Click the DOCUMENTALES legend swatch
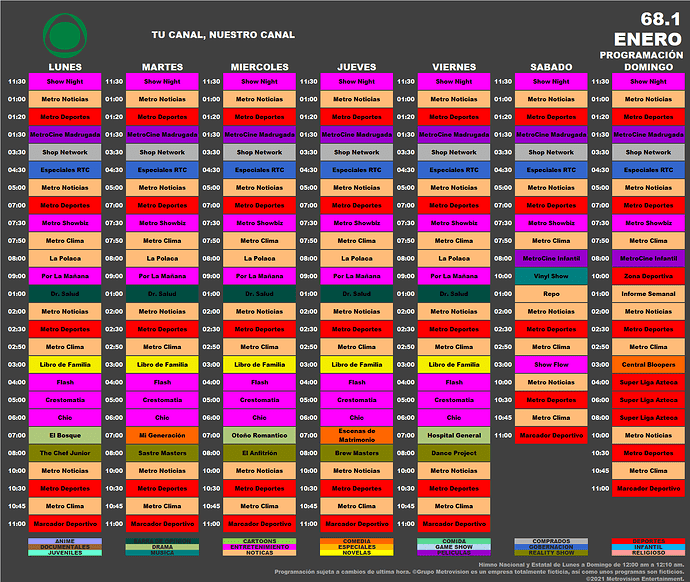The height and width of the screenshot is (582, 690). tap(65, 547)
